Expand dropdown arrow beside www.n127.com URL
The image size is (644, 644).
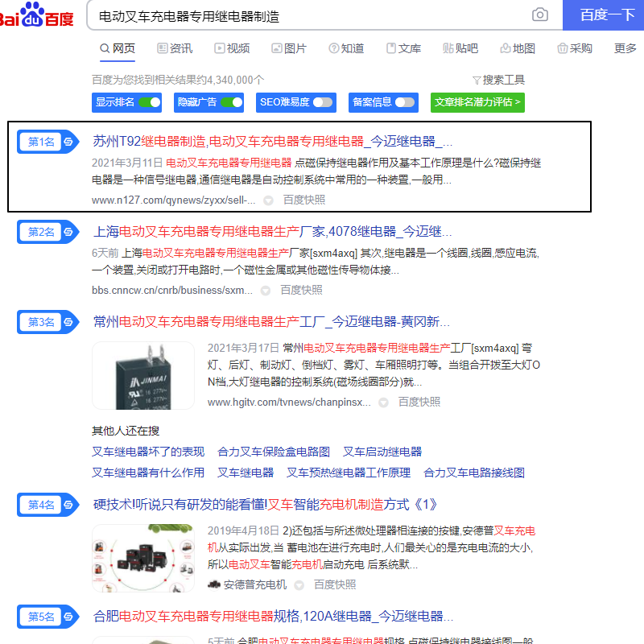point(268,200)
